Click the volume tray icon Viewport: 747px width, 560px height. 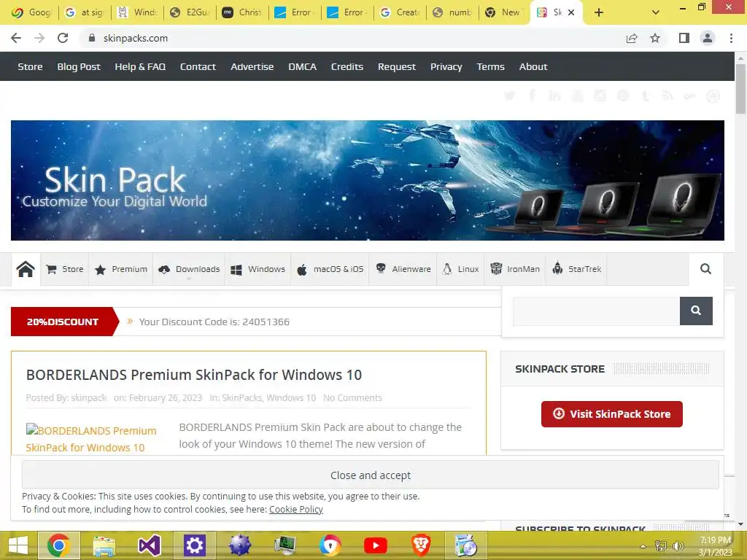pos(678,545)
